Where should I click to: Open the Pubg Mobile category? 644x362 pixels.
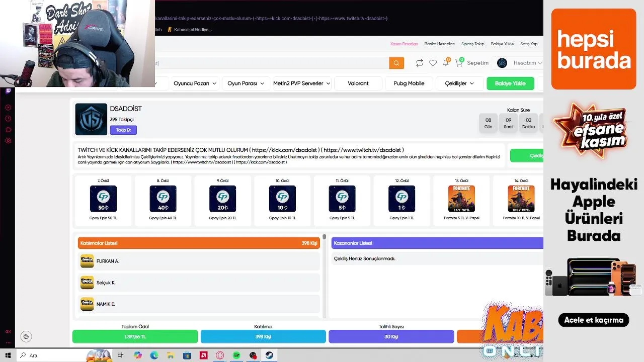409,83
